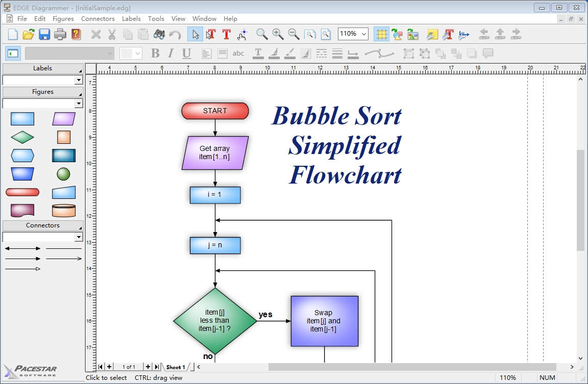Image resolution: width=588 pixels, height=384 pixels.
Task: Pick the hand point editing tool
Action: click(242, 35)
